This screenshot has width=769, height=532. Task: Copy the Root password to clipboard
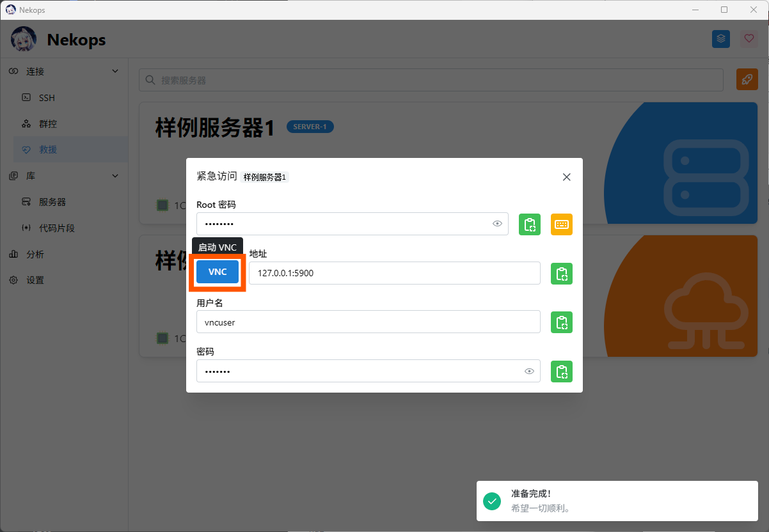[x=529, y=224]
